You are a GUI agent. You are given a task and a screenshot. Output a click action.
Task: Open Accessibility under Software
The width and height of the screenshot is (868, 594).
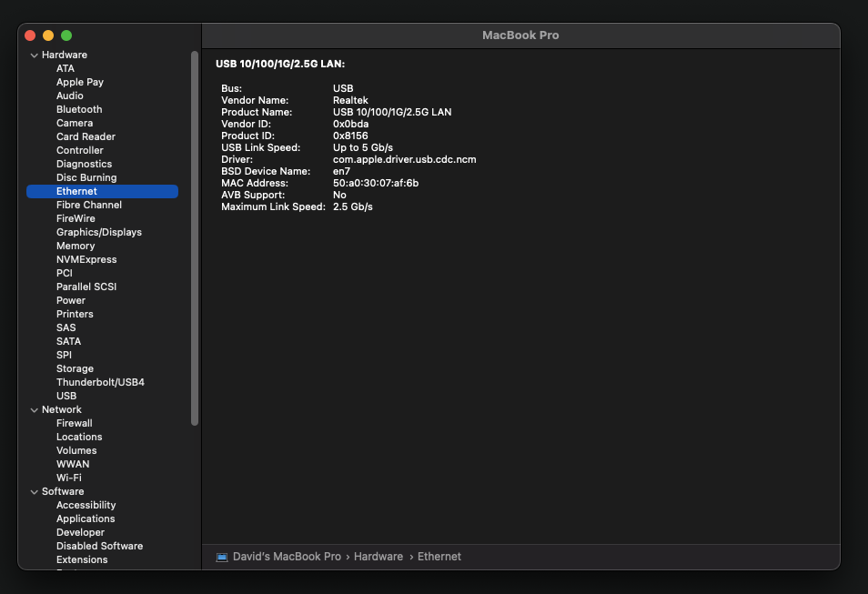[86, 506]
